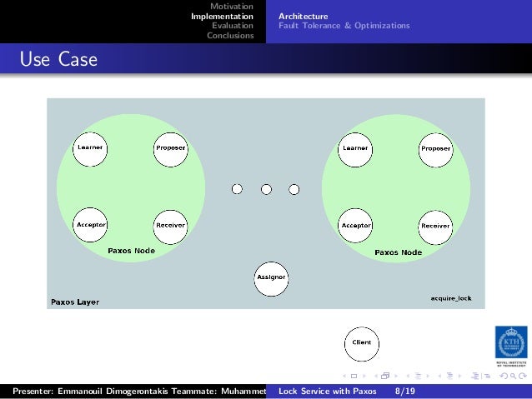Viewport: 532px width, 399px height.
Task: Click the right 'Paxos Node' label
Action: [x=399, y=252]
